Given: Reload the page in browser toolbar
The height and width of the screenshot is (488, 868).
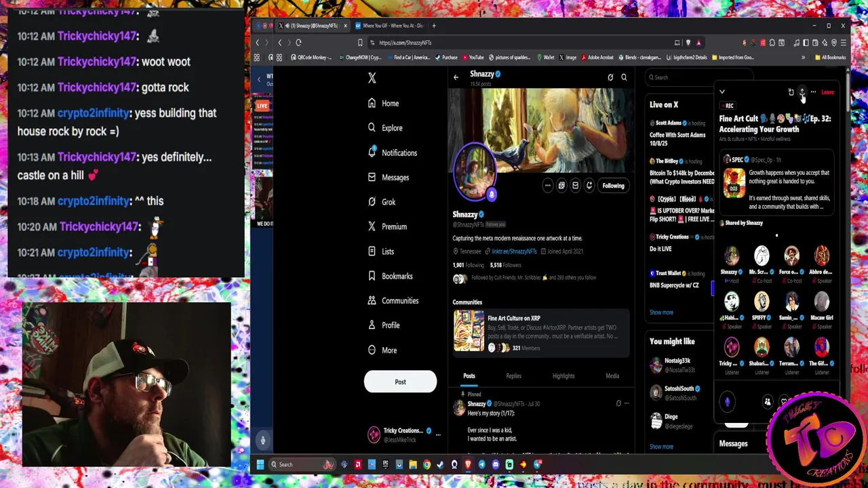Looking at the screenshot, I should click(x=298, y=43).
